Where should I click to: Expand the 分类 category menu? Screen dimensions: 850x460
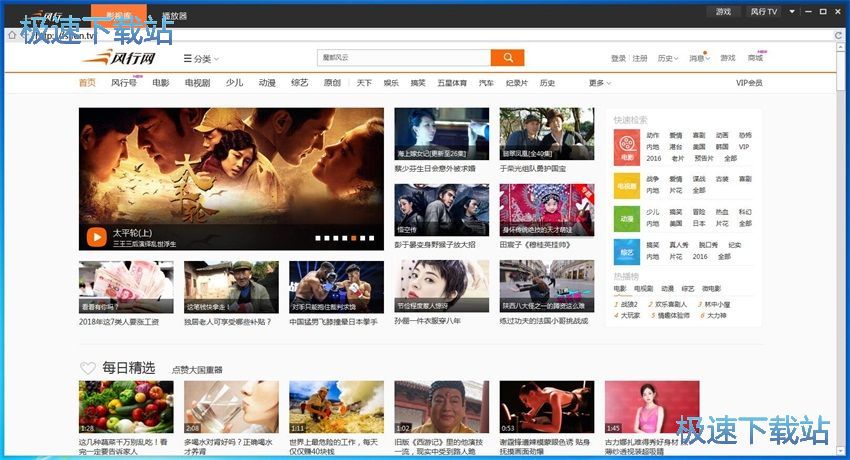[201, 59]
